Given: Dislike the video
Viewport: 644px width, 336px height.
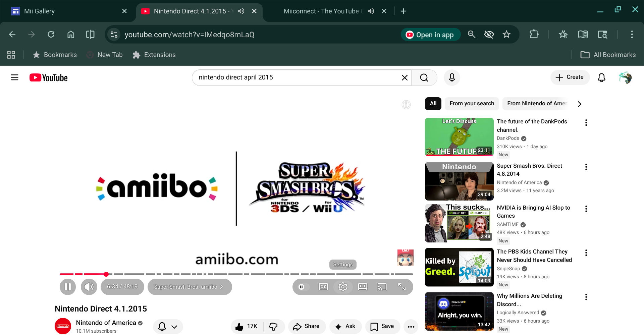Looking at the screenshot, I should 274,327.
